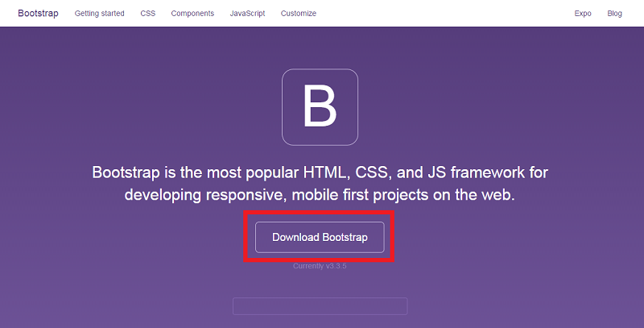Image resolution: width=644 pixels, height=328 pixels.
Task: Click the "developing responsive, mobile first" text line
Action: point(320,195)
